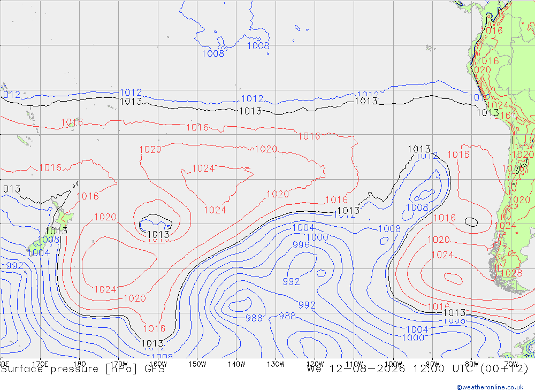This screenshot has width=535, height=392.
Task: Click the 170W longitude label
Action: tap(119, 364)
